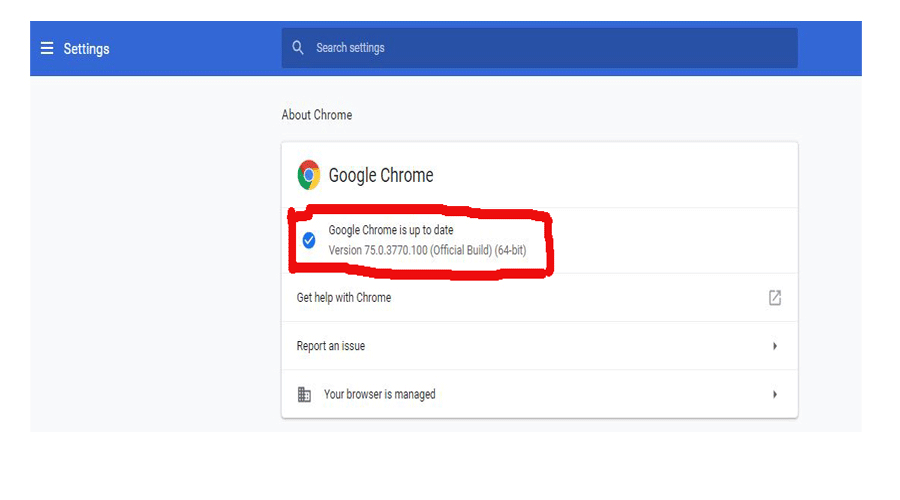Expand the Report an issue arrow

tap(775, 346)
